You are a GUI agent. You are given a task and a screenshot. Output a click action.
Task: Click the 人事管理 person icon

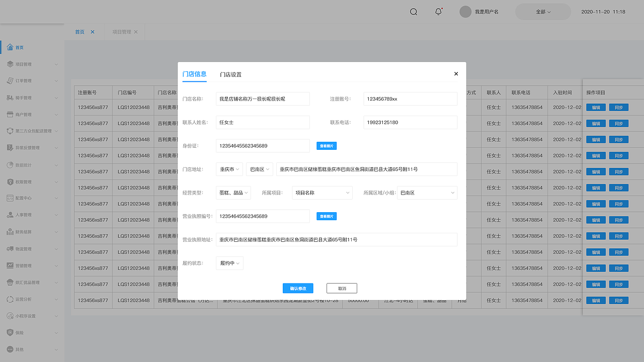[10, 215]
